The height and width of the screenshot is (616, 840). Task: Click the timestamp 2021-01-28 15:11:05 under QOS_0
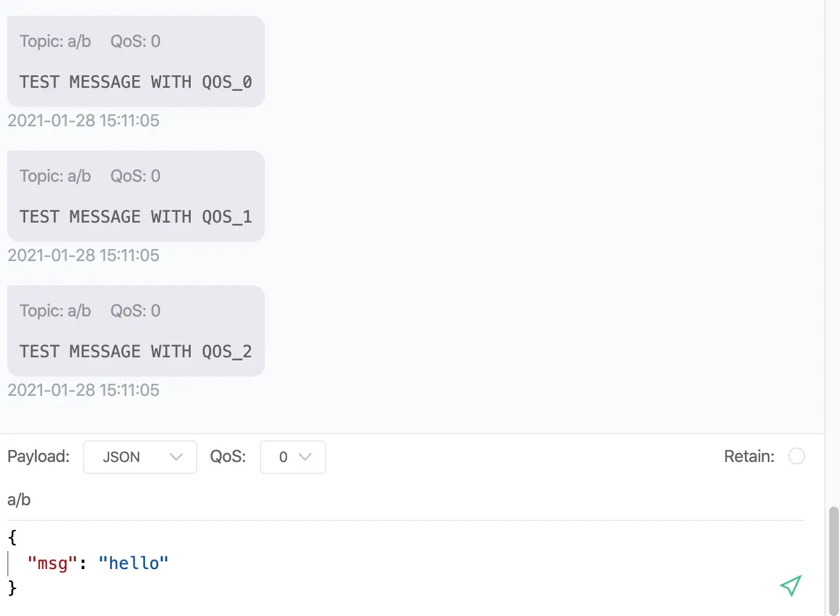tap(84, 120)
